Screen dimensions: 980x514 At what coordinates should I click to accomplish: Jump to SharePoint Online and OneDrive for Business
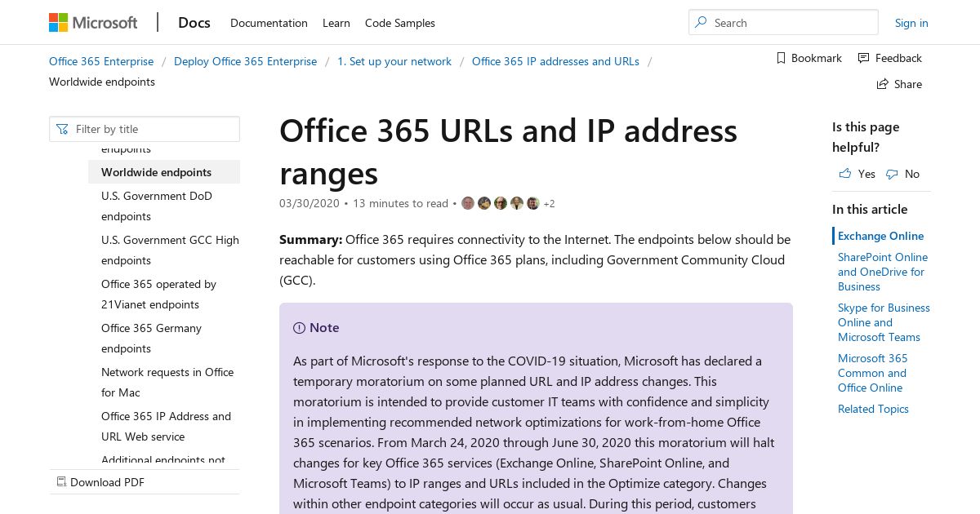point(882,272)
